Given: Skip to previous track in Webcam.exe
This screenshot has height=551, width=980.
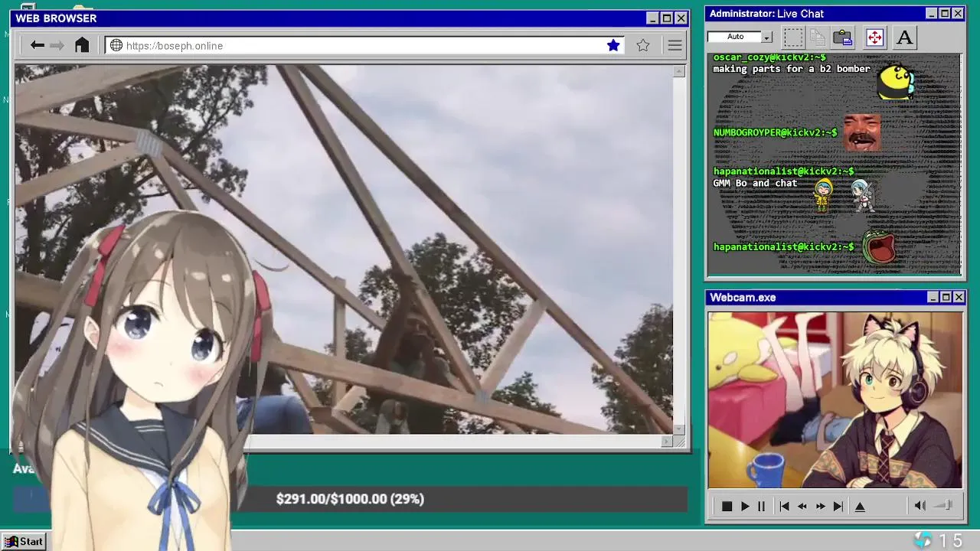Looking at the screenshot, I should (784, 507).
